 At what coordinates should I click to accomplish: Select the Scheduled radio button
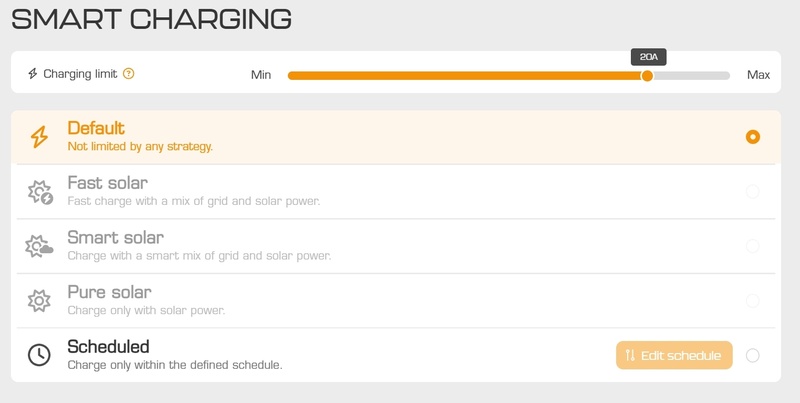[x=753, y=355]
